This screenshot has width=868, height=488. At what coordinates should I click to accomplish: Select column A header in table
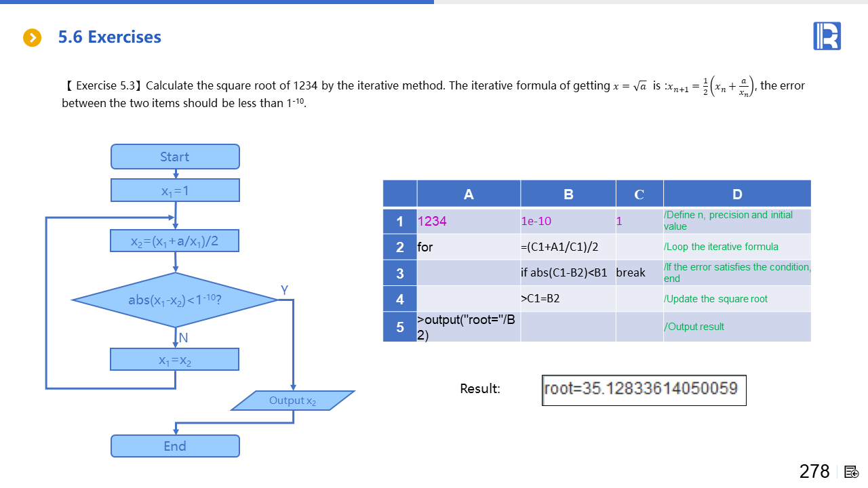(x=469, y=194)
